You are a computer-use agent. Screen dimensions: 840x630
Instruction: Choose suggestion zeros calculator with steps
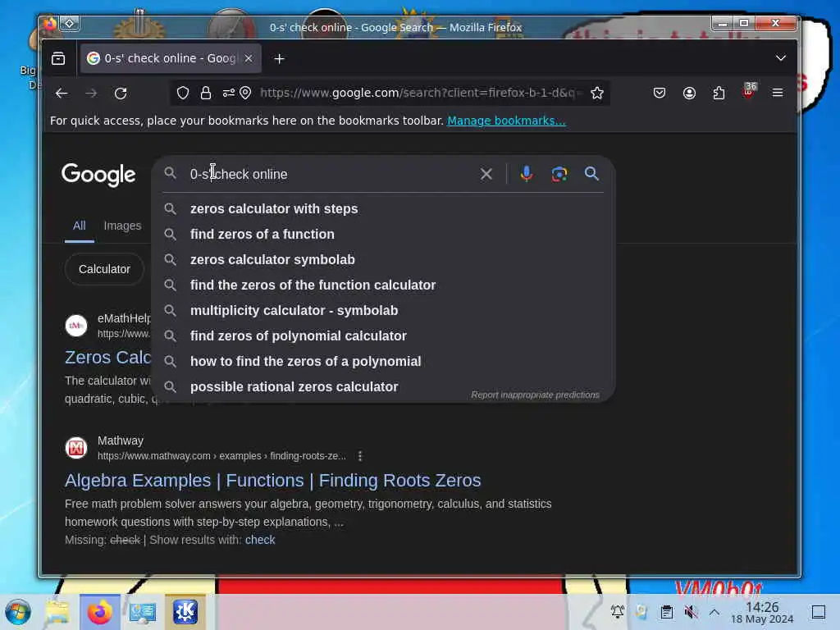(x=383, y=209)
